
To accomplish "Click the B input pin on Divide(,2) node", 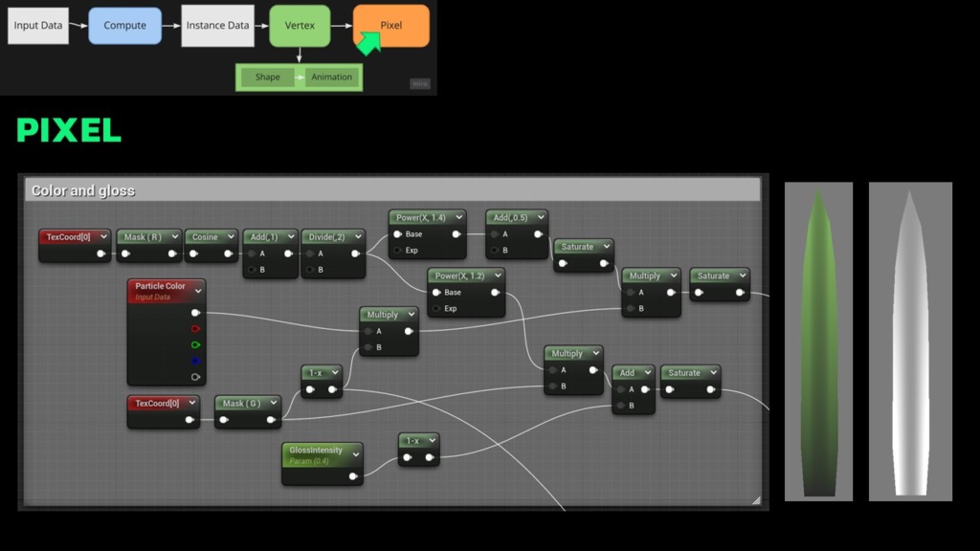I will pyautogui.click(x=310, y=270).
